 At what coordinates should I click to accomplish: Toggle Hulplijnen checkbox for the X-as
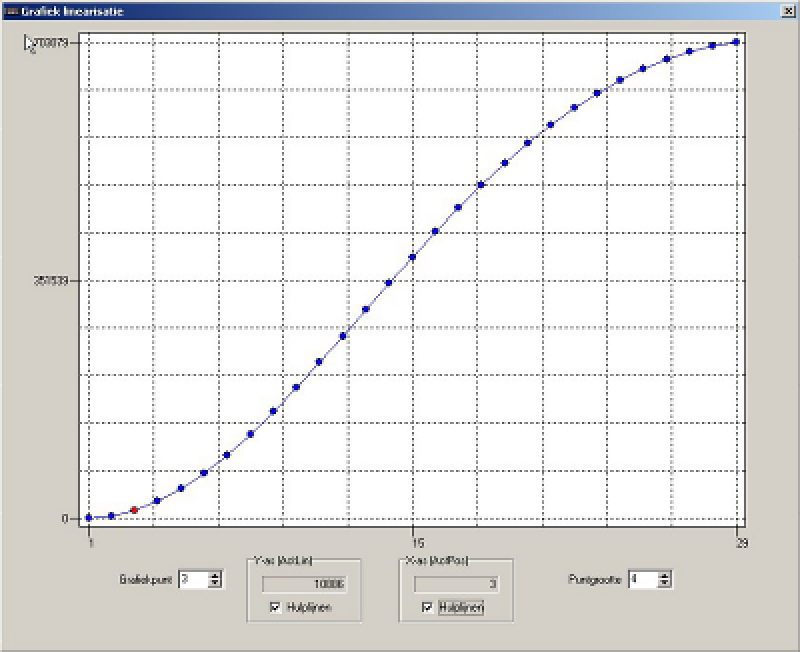428,607
